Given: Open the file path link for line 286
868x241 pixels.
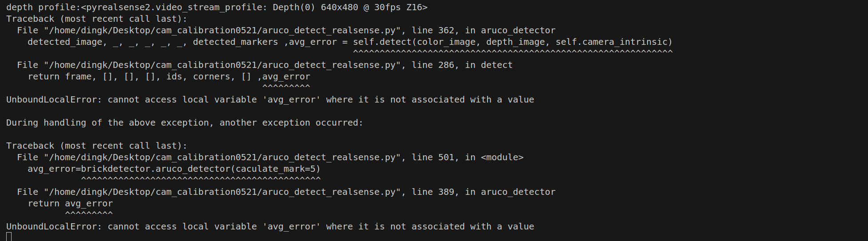Looking at the screenshot, I should tap(222, 65).
